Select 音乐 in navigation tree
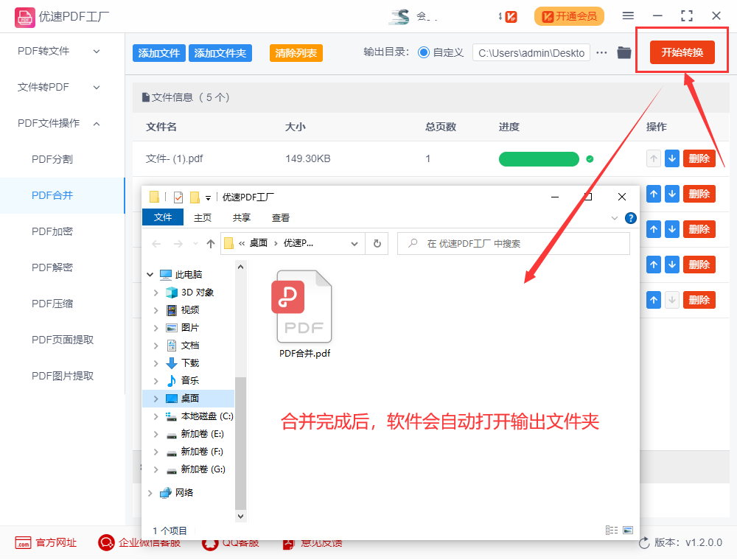Screen dimensions: 737x560 click(190, 380)
